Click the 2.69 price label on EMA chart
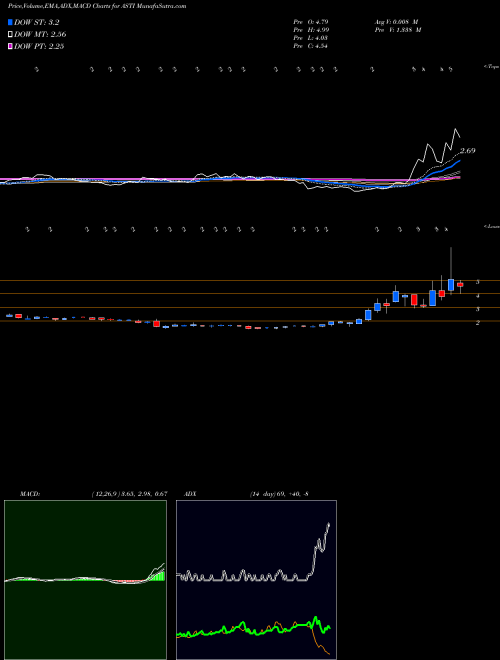Viewport: 500px width, 660px height. click(x=468, y=151)
